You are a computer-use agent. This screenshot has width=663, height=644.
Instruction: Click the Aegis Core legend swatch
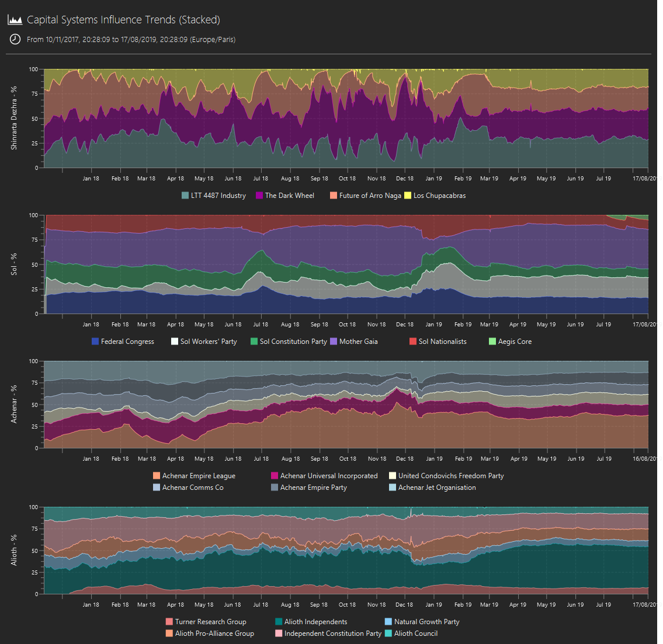(492, 342)
